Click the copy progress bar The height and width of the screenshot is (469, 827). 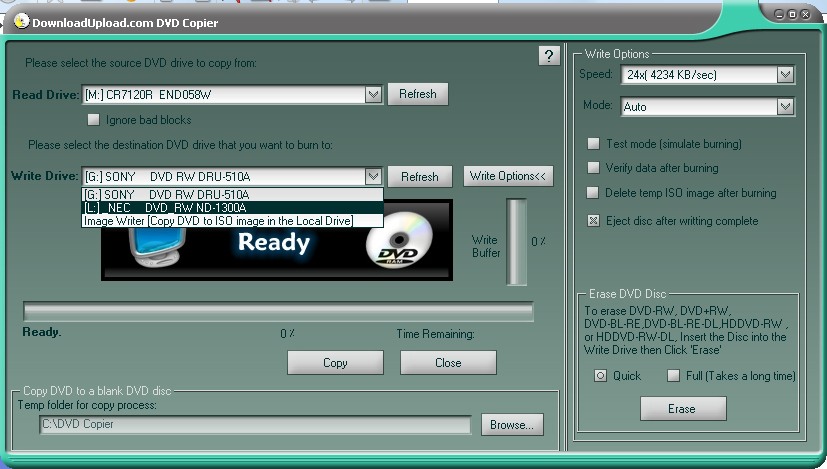tap(278, 312)
